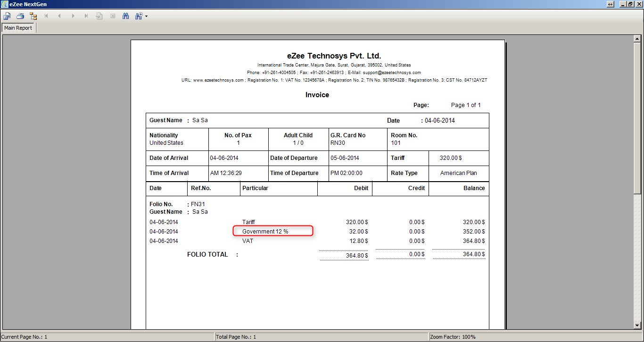This screenshot has height=342, width=644.
Task: Click the folio total debit 364.80 $
Action: tap(357, 255)
